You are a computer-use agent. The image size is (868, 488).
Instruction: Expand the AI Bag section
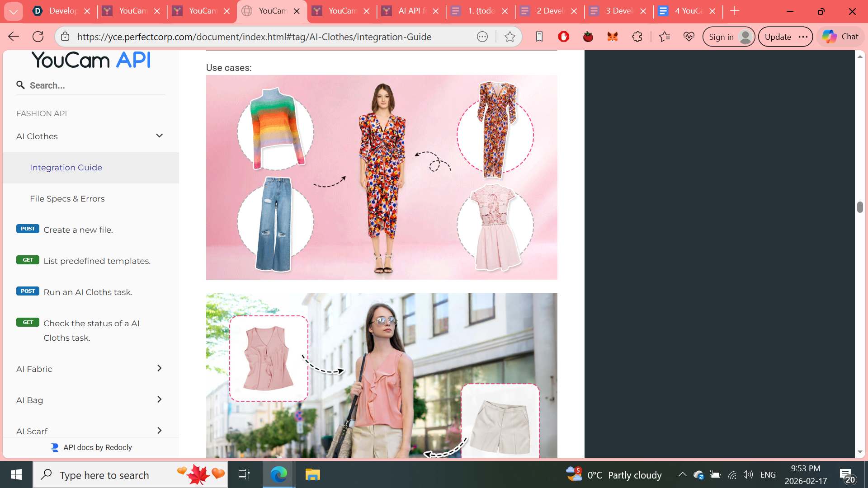[x=159, y=399]
